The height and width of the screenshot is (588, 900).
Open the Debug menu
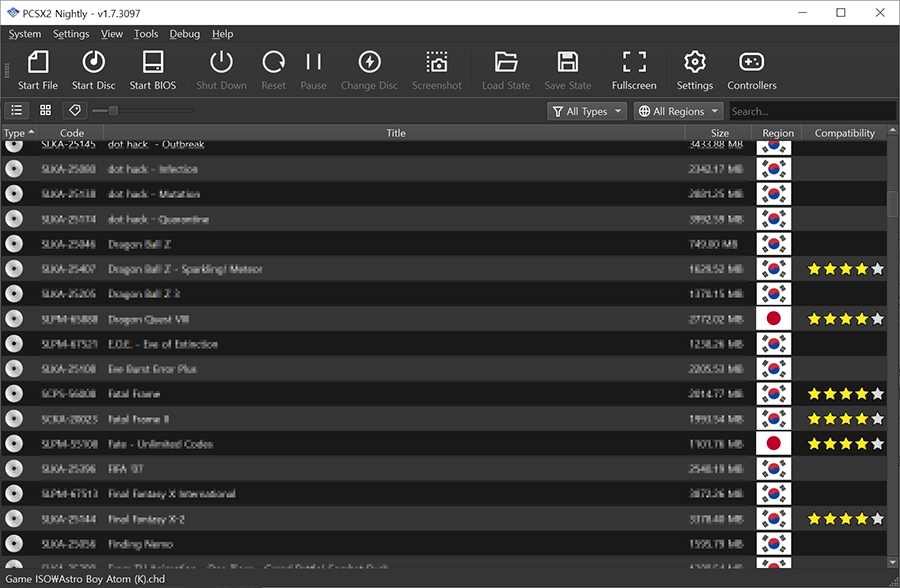(184, 34)
